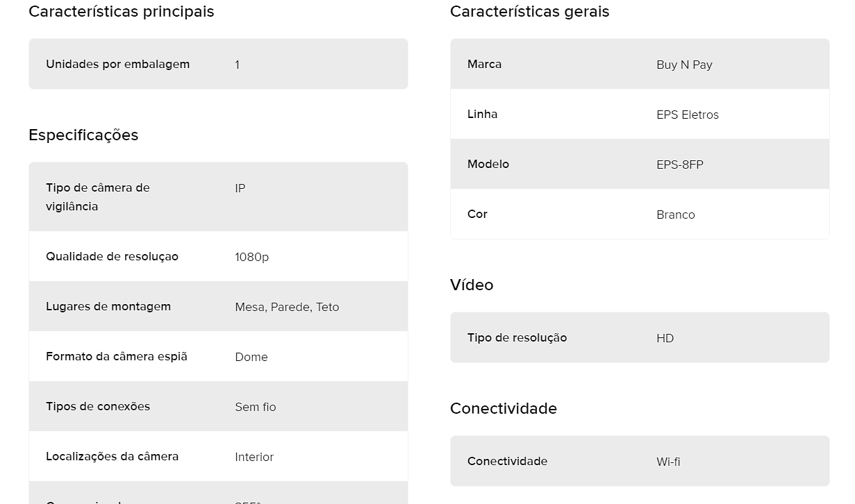This screenshot has width=855, height=504.
Task: Click the Conectividade section heading
Action: [x=504, y=408]
